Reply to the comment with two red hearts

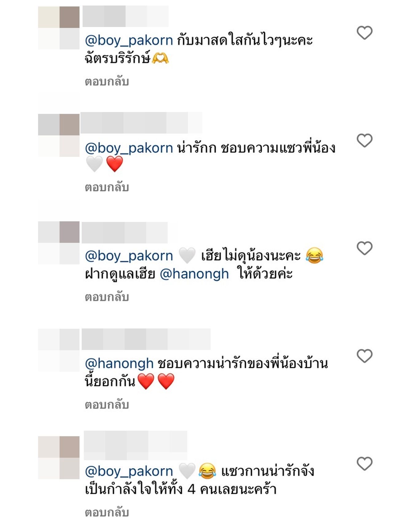click(107, 405)
